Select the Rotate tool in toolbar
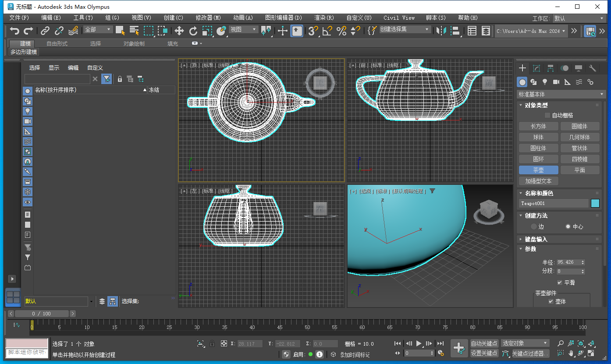This screenshot has height=364, width=611. click(193, 31)
